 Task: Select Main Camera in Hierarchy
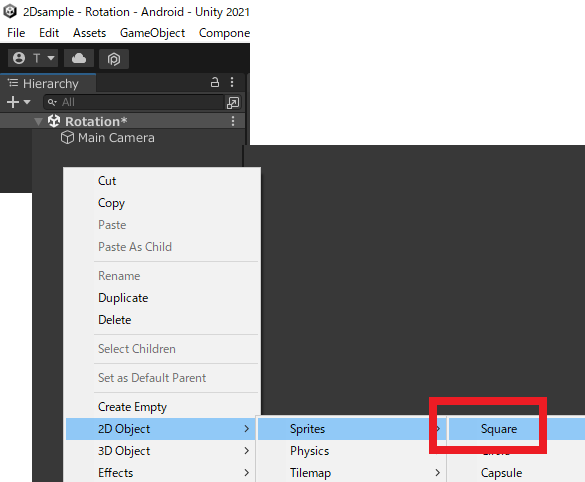(x=116, y=138)
